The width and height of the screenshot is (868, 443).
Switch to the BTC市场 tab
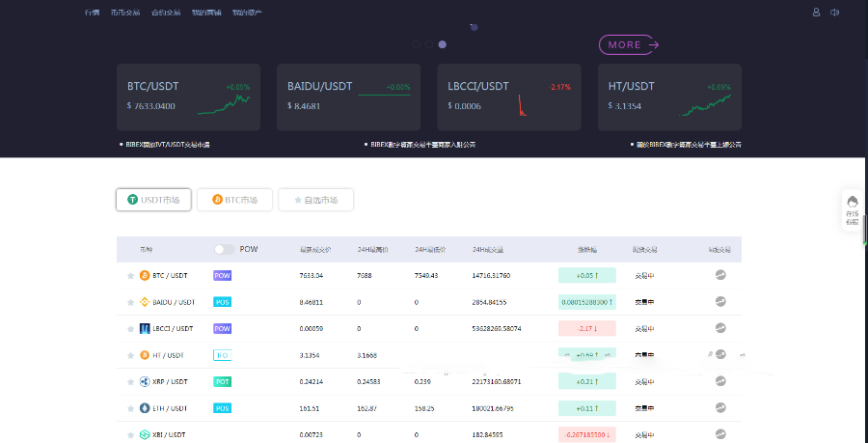click(x=234, y=200)
